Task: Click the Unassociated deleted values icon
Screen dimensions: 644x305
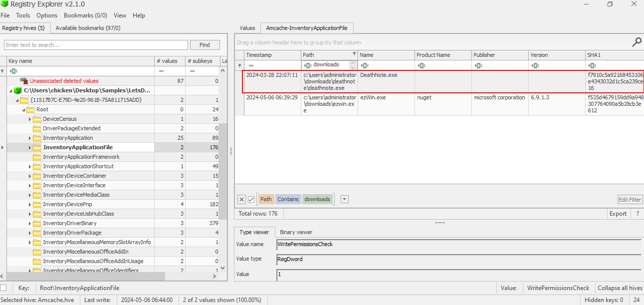Action: click(x=24, y=81)
